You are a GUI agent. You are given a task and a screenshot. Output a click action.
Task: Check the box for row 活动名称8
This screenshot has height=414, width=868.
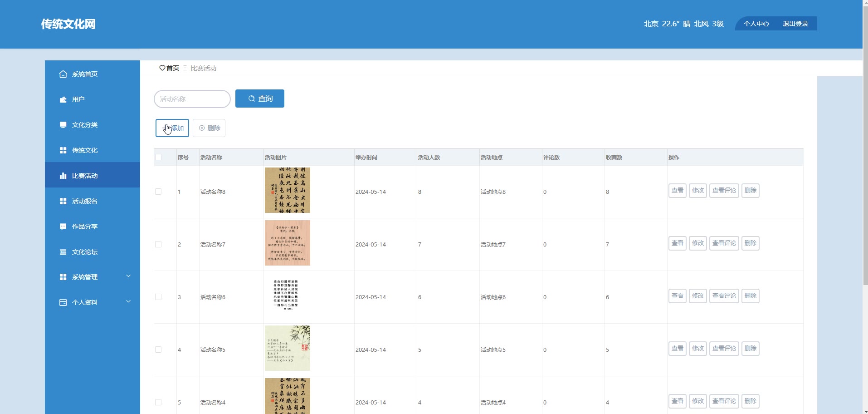pyautogui.click(x=158, y=192)
